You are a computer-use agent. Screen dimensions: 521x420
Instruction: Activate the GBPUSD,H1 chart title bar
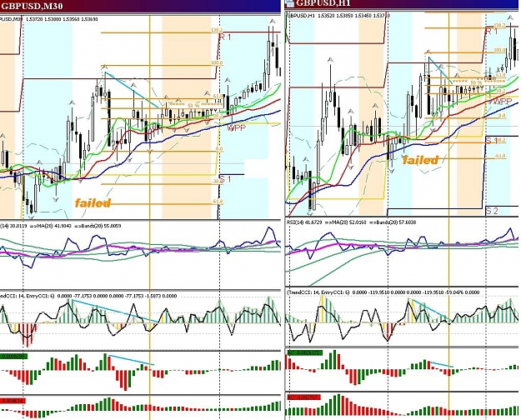[403, 4]
